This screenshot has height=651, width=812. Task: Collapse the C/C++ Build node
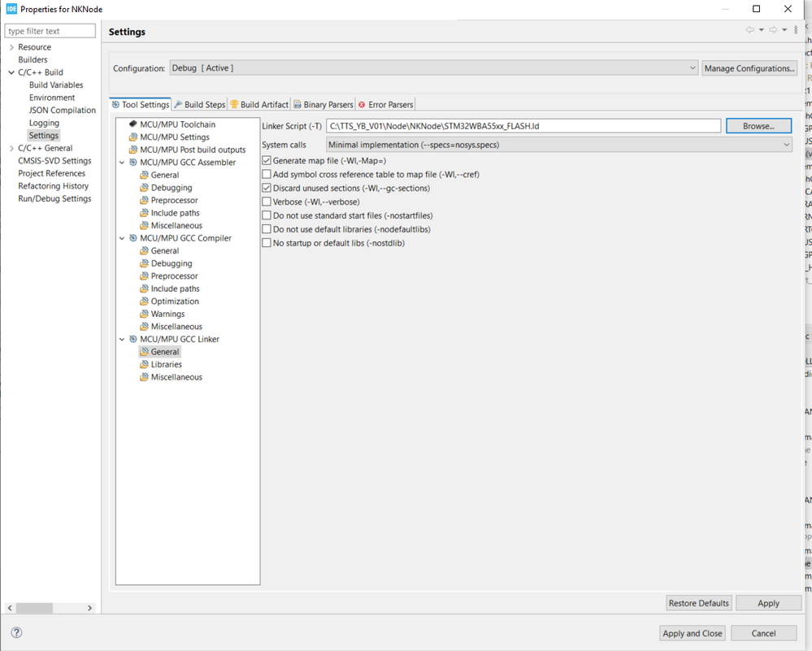coord(11,72)
